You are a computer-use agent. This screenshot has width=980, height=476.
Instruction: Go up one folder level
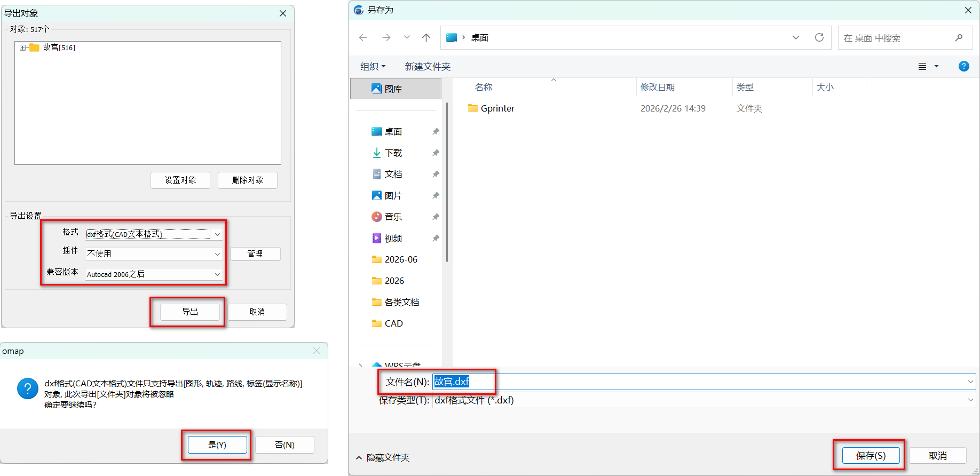click(426, 37)
